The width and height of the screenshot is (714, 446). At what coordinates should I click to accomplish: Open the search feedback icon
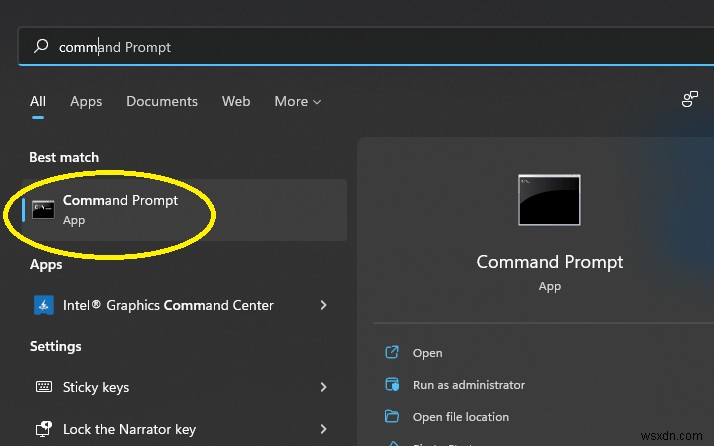689,99
